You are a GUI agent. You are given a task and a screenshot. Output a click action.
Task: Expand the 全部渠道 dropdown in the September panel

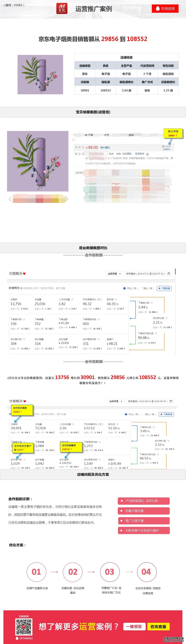point(116,401)
